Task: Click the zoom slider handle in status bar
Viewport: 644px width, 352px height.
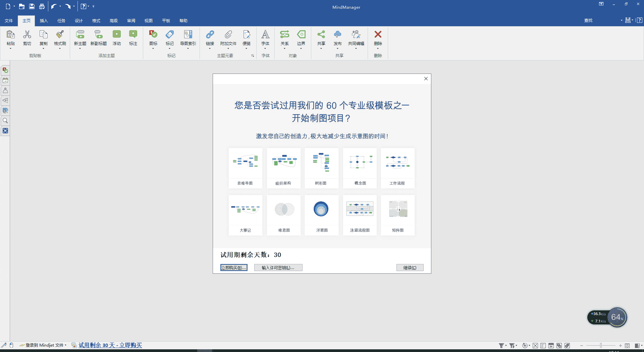Action: [x=601, y=346]
